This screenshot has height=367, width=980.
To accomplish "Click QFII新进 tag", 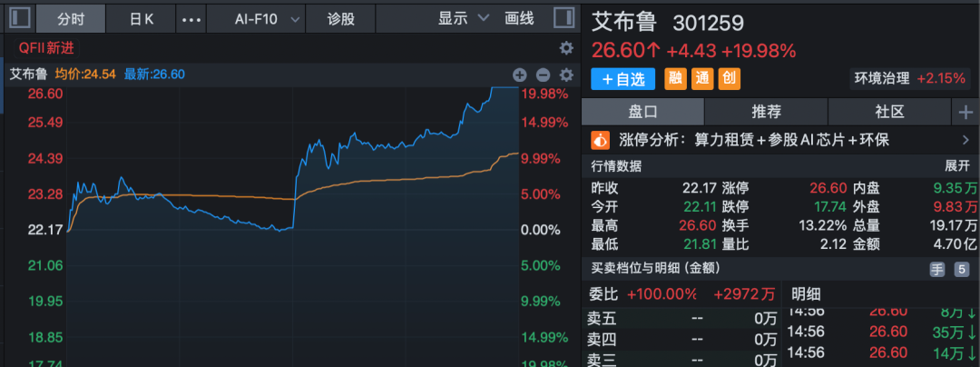I will (47, 48).
